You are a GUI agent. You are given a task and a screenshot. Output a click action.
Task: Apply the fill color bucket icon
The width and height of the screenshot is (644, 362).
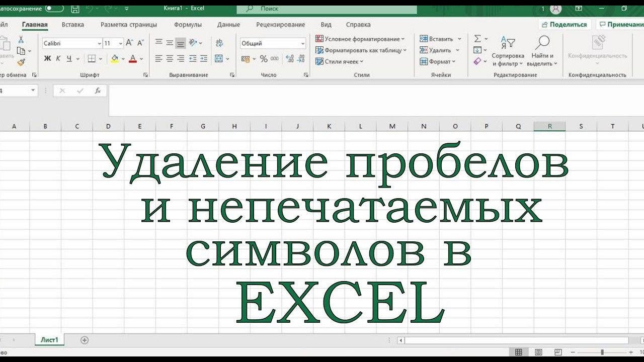coord(115,59)
